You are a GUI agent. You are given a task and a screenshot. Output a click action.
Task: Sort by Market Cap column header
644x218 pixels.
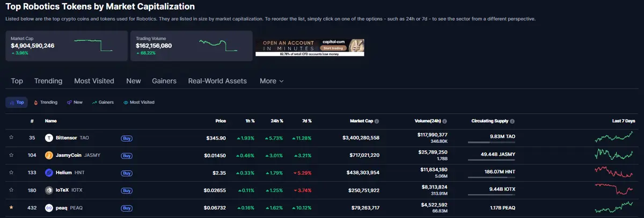pos(361,121)
